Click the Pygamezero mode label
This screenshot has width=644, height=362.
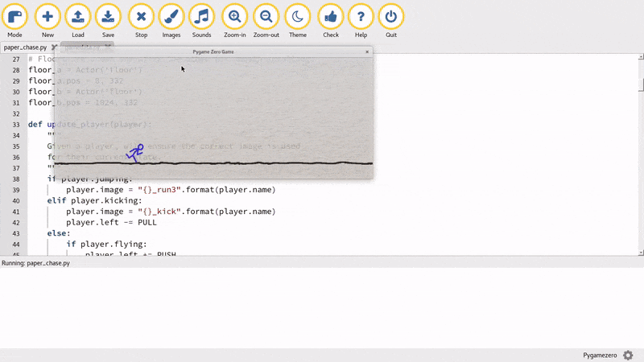click(600, 355)
